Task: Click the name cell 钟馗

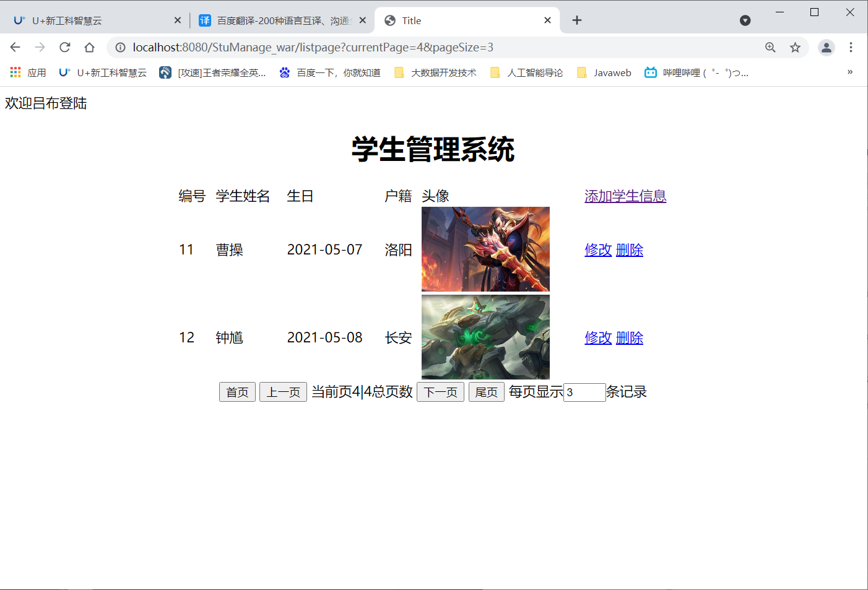Action: (x=230, y=338)
